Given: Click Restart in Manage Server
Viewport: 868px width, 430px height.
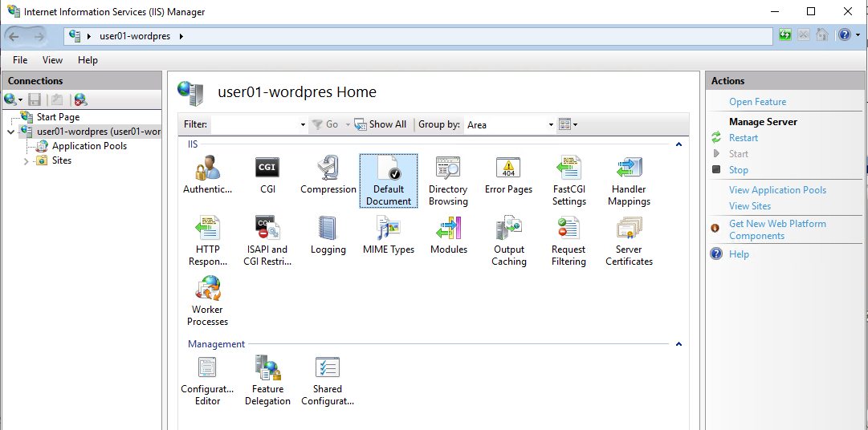Looking at the screenshot, I should click(744, 138).
